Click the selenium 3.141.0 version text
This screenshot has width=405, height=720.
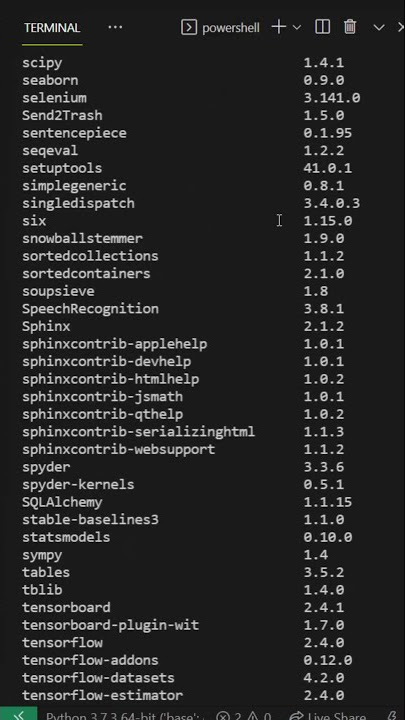332,98
